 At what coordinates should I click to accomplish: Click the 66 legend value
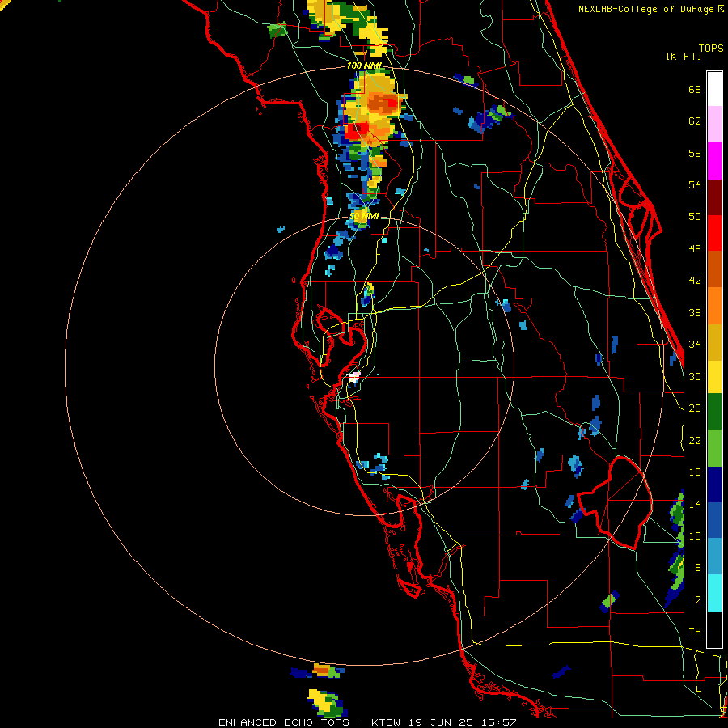pyautogui.click(x=695, y=90)
